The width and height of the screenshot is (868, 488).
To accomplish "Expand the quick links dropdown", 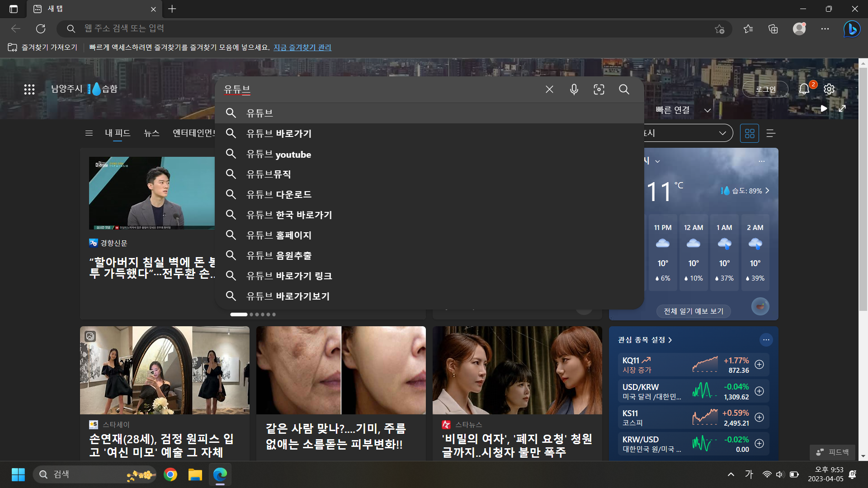I will 708,110.
